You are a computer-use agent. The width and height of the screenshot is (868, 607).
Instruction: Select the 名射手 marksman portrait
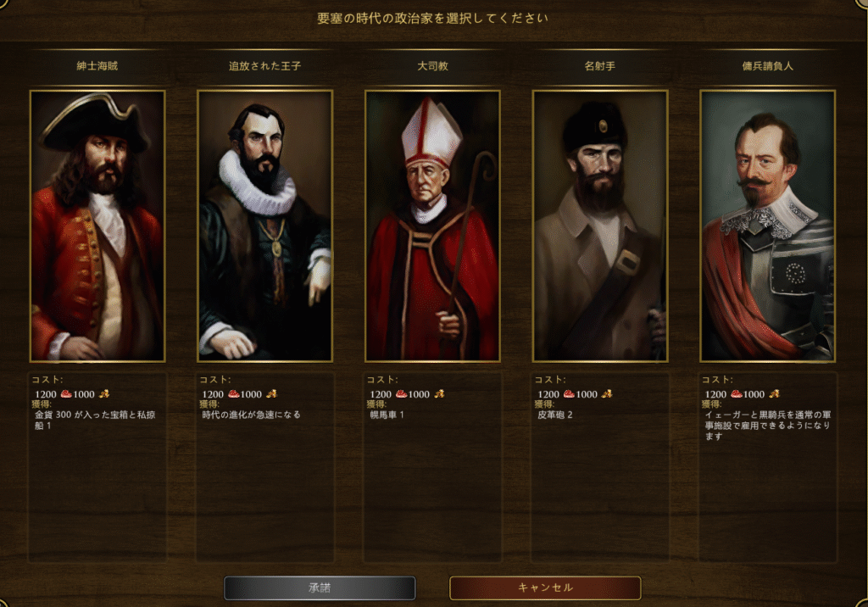[600, 226]
